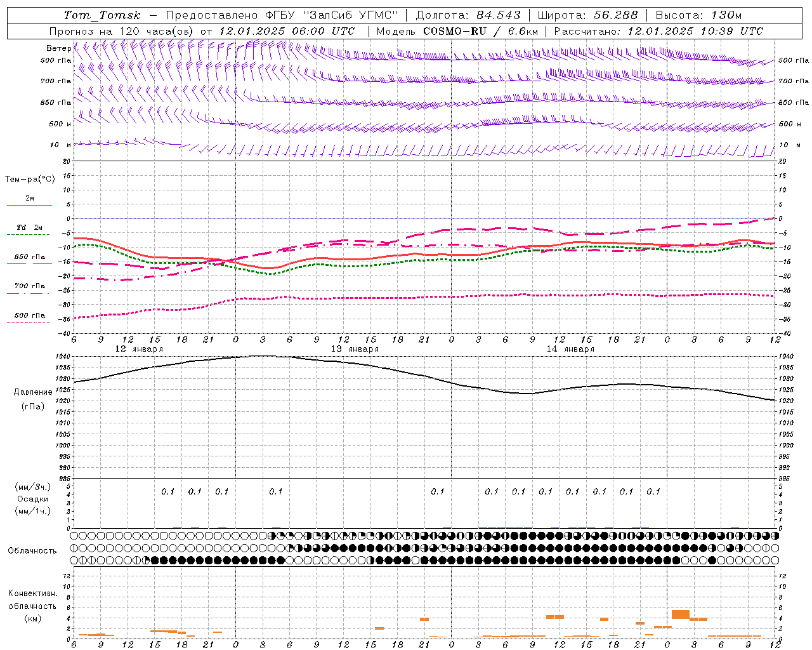Click the "500 м" wind level label on left
This screenshot has height=650, width=812.
tap(60, 124)
